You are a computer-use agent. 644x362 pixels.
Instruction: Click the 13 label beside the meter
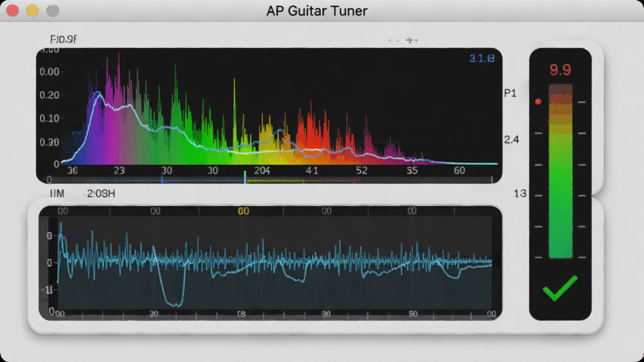pos(520,194)
